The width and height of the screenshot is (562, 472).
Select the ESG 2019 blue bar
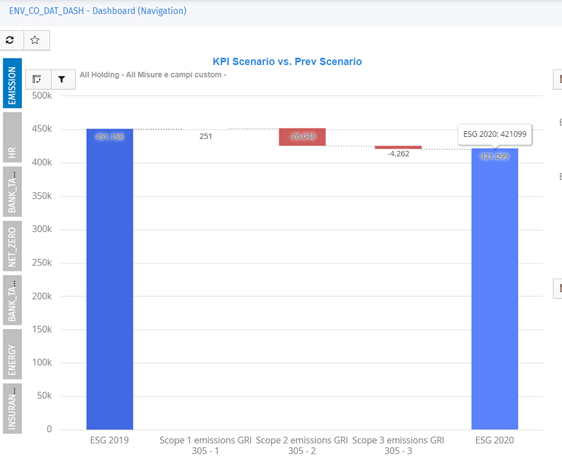point(110,279)
